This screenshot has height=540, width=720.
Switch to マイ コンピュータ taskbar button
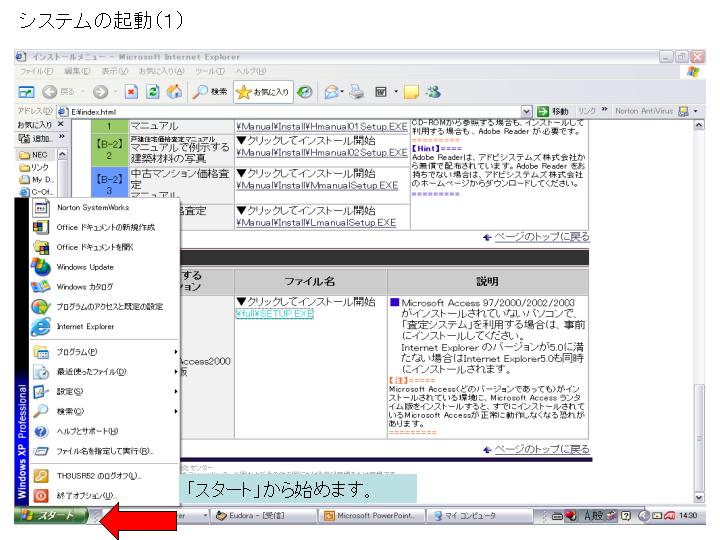(477, 516)
